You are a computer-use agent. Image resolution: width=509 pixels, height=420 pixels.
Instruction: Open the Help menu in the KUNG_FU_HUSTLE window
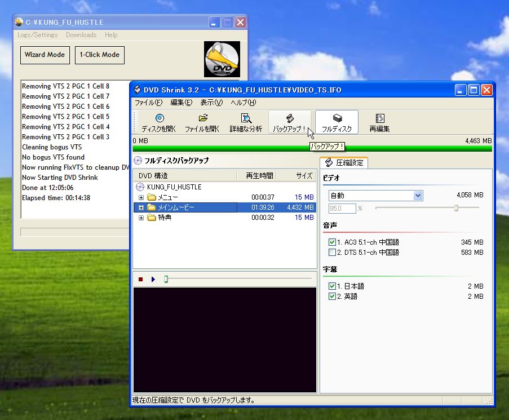111,35
